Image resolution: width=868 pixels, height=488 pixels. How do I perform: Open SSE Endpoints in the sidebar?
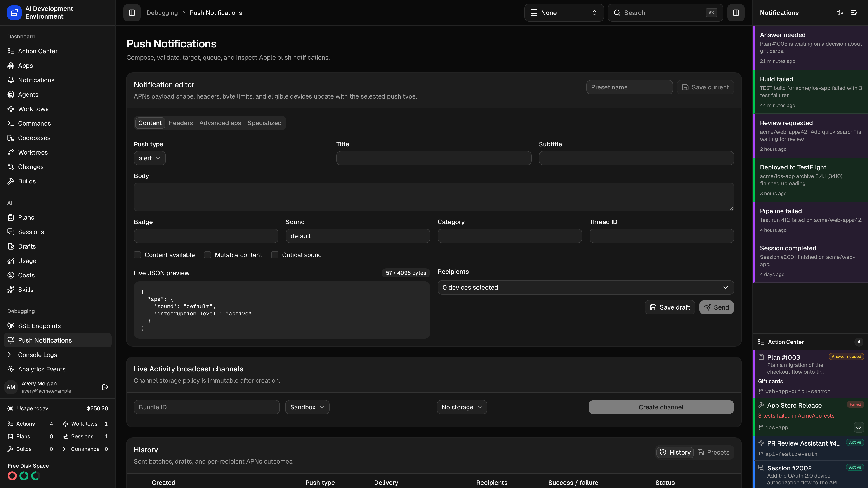(58, 326)
